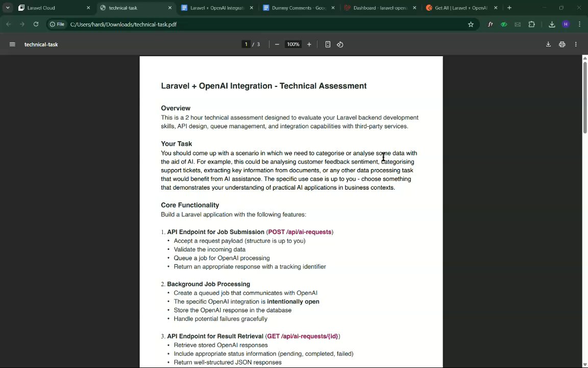This screenshot has height=368, width=588.
Task: Click the 'Validate the incoming data' bullet
Action: [210, 250]
